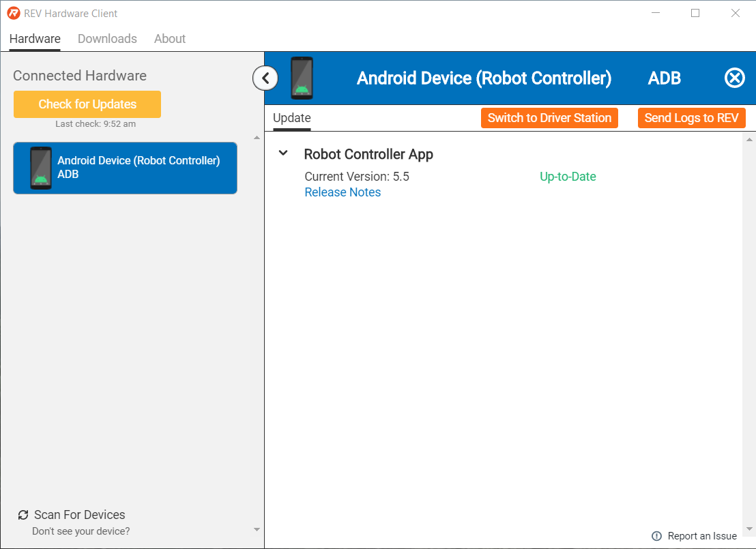The width and height of the screenshot is (756, 549).
Task: Click Scan For Devices text
Action: (x=80, y=515)
